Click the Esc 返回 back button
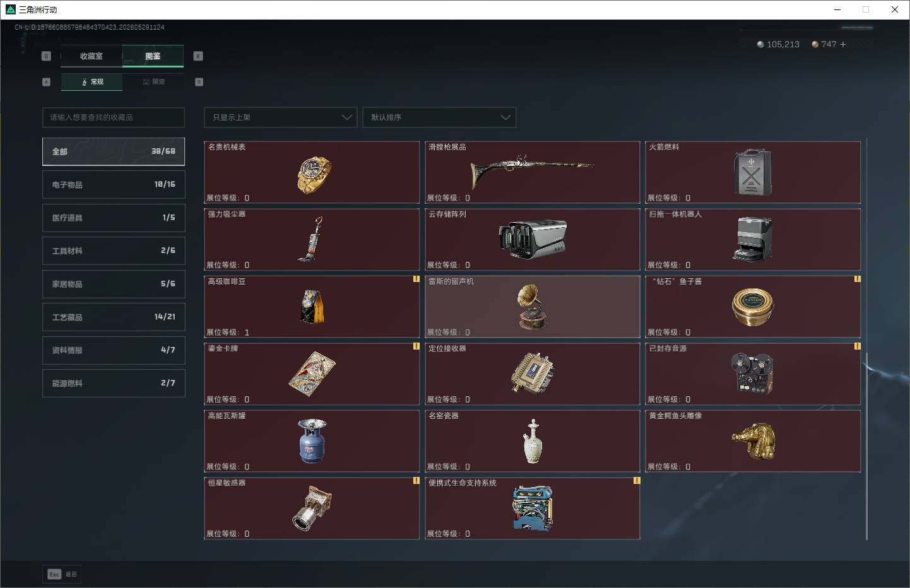 (x=62, y=574)
